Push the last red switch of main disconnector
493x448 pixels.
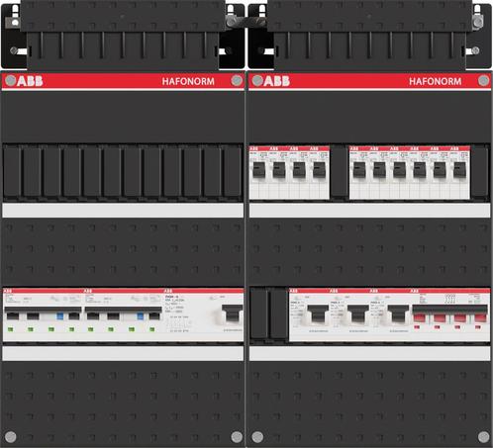pos(480,317)
